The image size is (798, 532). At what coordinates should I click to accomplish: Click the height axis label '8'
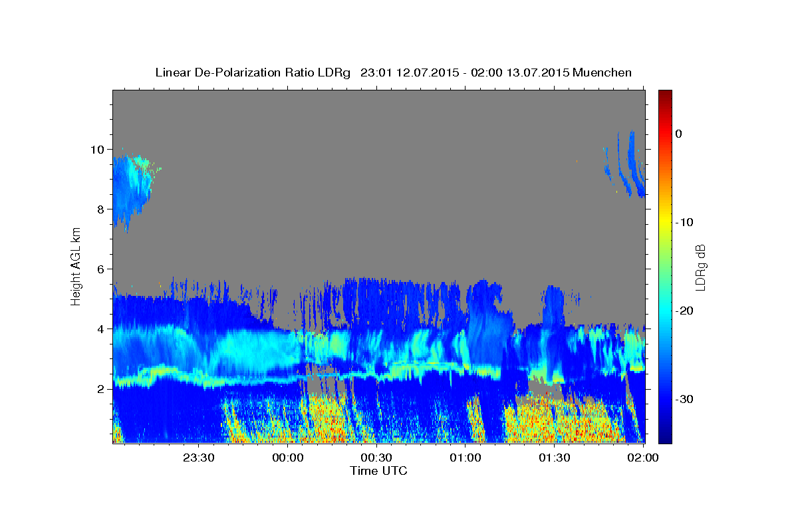tap(102, 209)
